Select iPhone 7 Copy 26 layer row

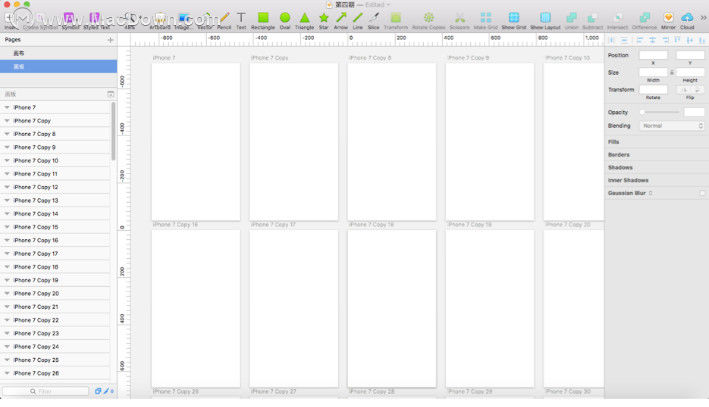(x=55, y=373)
